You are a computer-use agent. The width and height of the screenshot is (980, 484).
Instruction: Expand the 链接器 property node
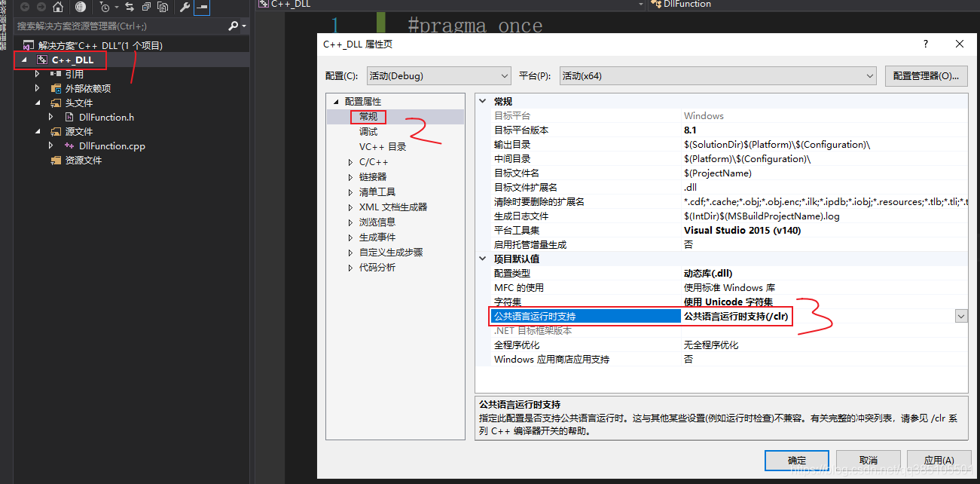(x=350, y=177)
